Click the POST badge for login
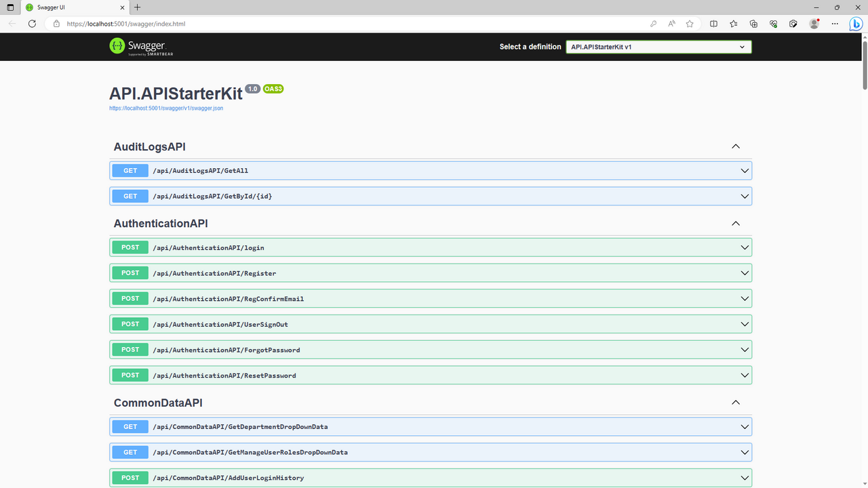868x488 pixels. click(x=130, y=248)
